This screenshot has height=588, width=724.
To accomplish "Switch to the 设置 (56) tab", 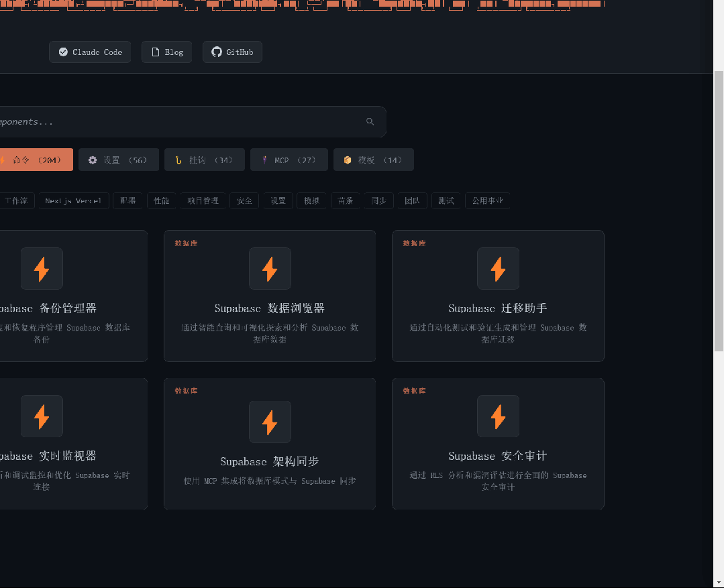I will tap(119, 160).
